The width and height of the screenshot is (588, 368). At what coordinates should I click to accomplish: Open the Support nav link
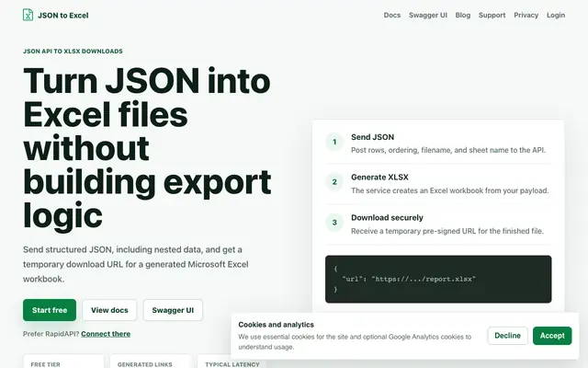492,16
